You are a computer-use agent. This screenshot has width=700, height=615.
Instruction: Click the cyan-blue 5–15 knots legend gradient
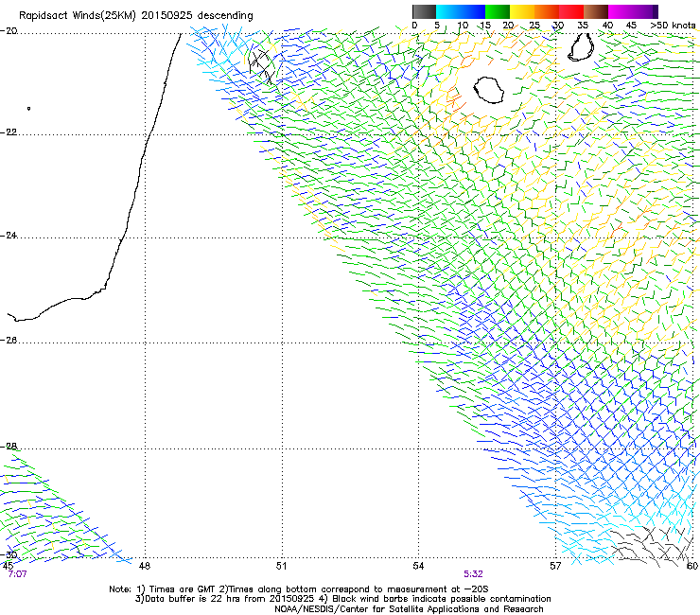tap(461, 11)
